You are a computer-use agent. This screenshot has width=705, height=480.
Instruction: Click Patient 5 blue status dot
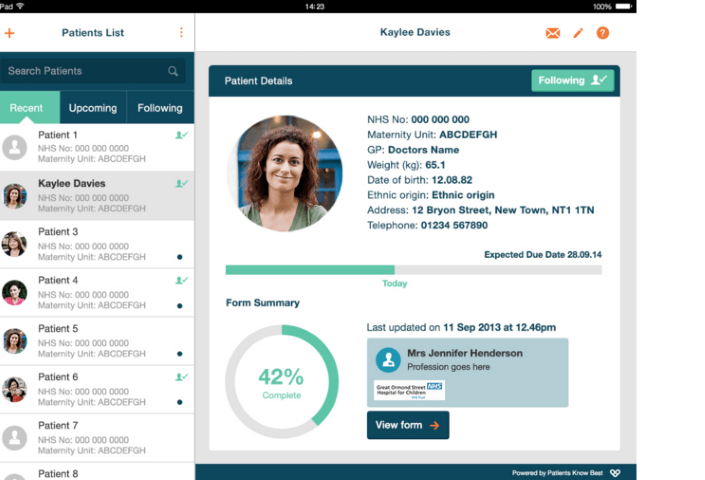point(180,354)
